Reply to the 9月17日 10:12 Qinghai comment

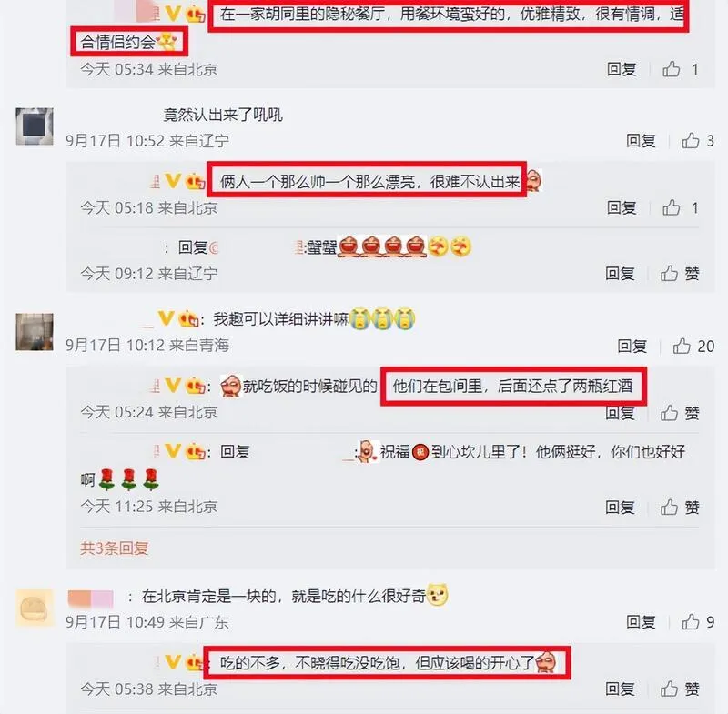click(x=632, y=346)
